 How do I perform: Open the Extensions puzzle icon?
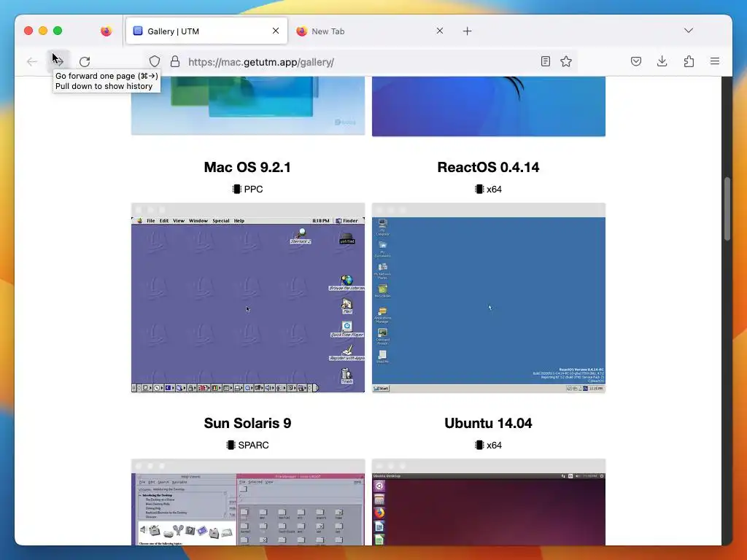coord(689,61)
